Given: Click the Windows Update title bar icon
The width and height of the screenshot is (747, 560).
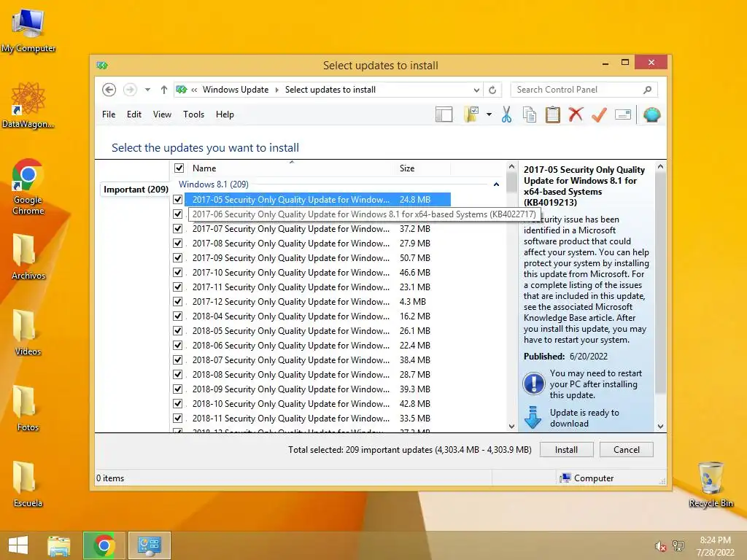Looking at the screenshot, I should point(102,65).
